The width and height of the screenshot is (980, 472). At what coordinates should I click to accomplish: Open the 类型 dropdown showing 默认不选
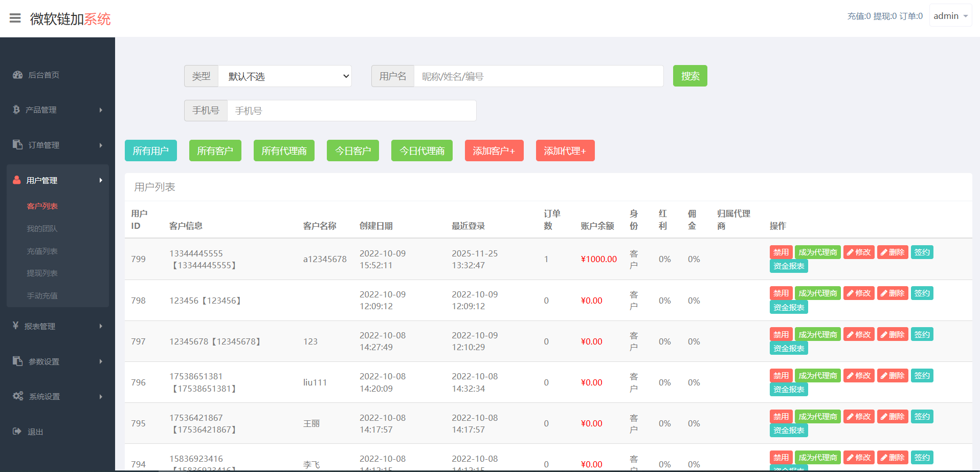pyautogui.click(x=284, y=76)
